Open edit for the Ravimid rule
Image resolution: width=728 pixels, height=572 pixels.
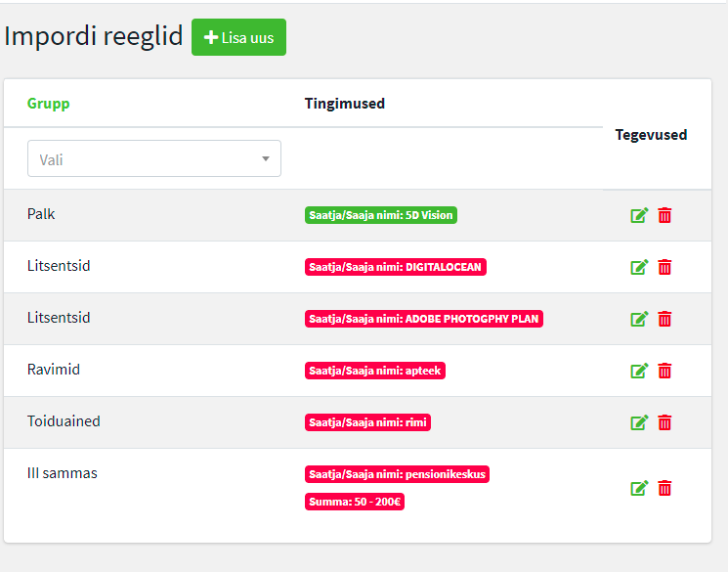pyautogui.click(x=639, y=371)
